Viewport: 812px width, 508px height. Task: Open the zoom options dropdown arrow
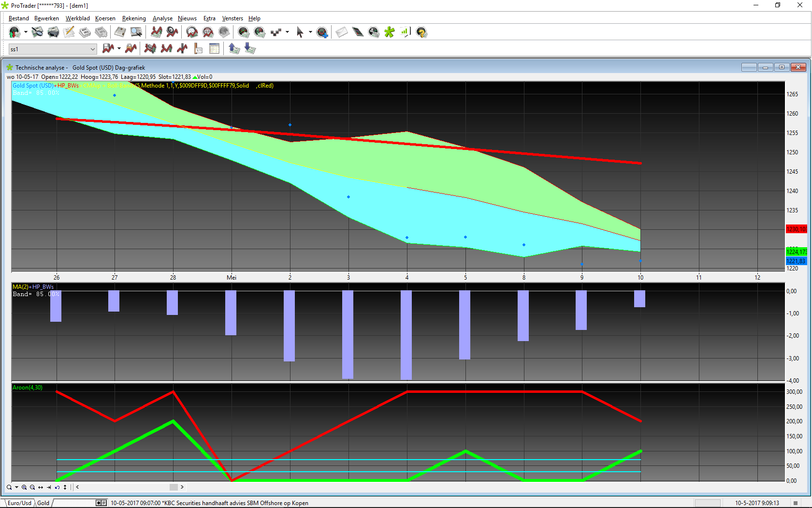pos(16,487)
